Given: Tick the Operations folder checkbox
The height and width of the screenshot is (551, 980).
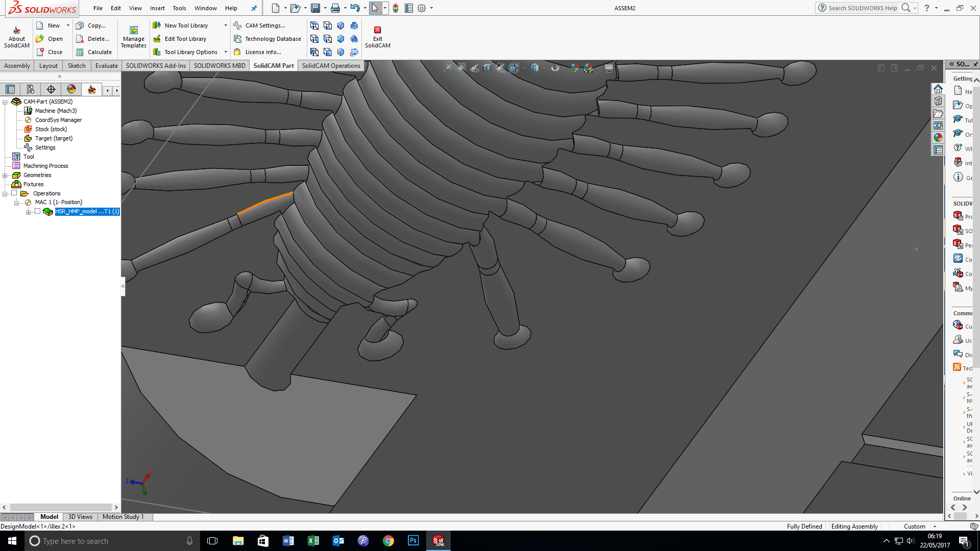Looking at the screenshot, I should pyautogui.click(x=14, y=193).
